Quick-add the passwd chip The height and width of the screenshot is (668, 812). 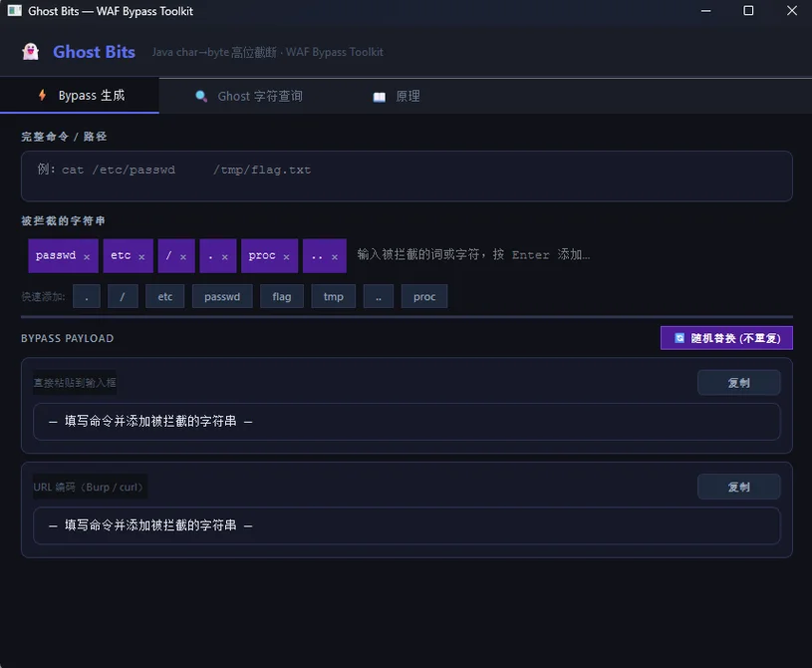222,296
